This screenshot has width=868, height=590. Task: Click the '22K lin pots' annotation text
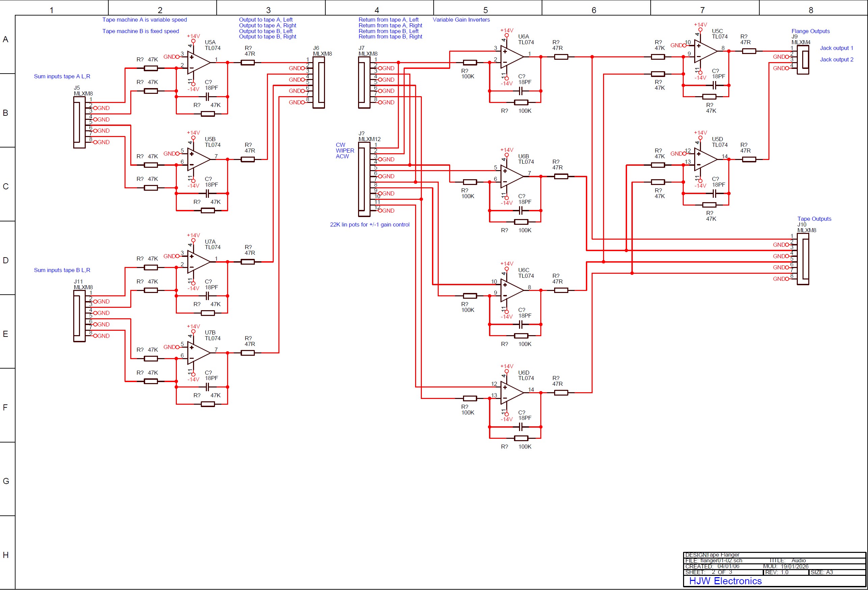[370, 224]
